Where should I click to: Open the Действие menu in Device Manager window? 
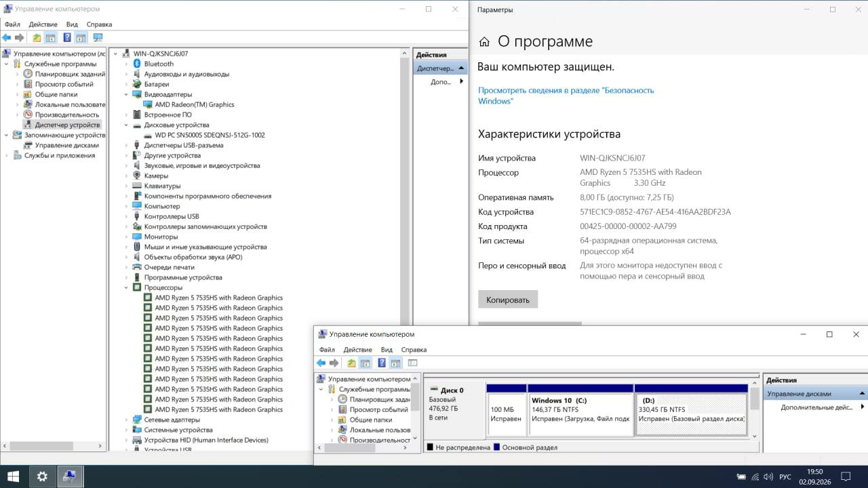[43, 24]
